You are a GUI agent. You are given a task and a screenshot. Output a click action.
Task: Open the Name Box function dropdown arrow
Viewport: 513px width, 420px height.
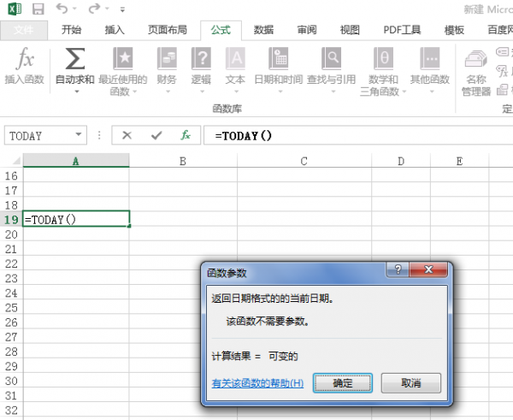pos(78,134)
